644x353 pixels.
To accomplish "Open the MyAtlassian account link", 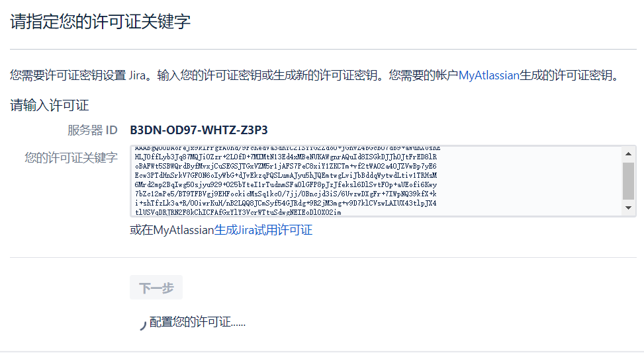I will click(x=488, y=75).
